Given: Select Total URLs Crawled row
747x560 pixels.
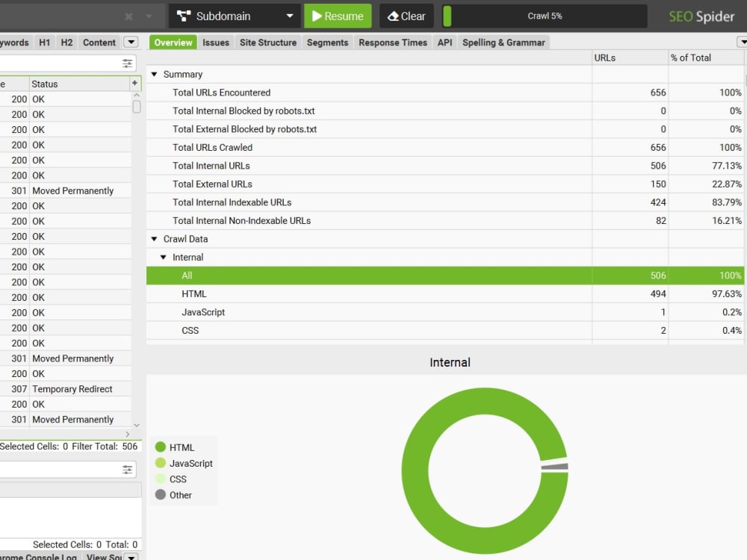Looking at the screenshot, I should click(x=445, y=148).
